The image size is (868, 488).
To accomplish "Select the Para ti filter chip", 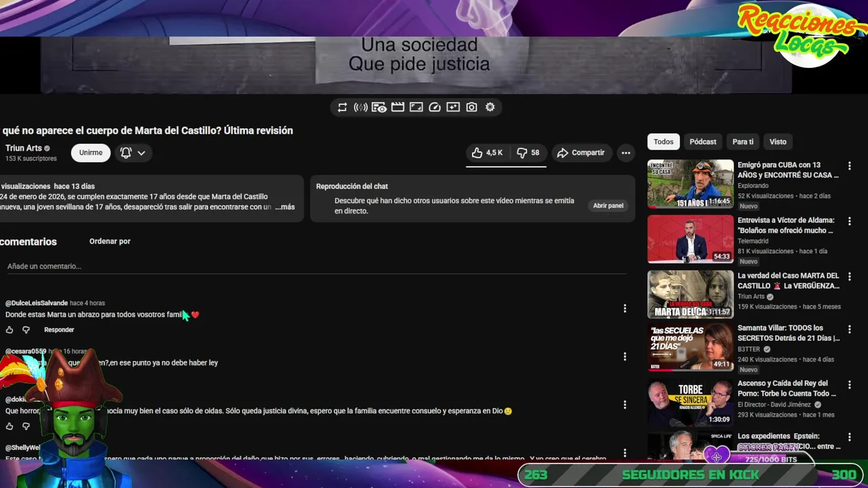I will 743,142.
